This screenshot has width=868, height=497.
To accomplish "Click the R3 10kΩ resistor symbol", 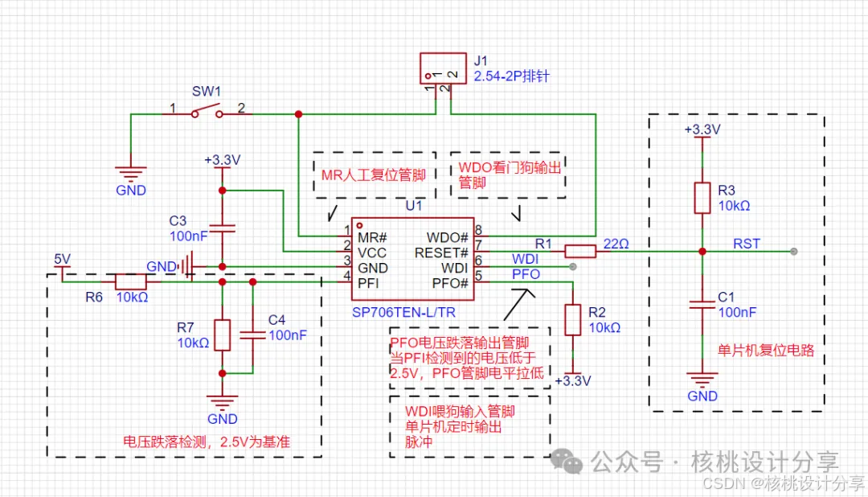I will (701, 198).
